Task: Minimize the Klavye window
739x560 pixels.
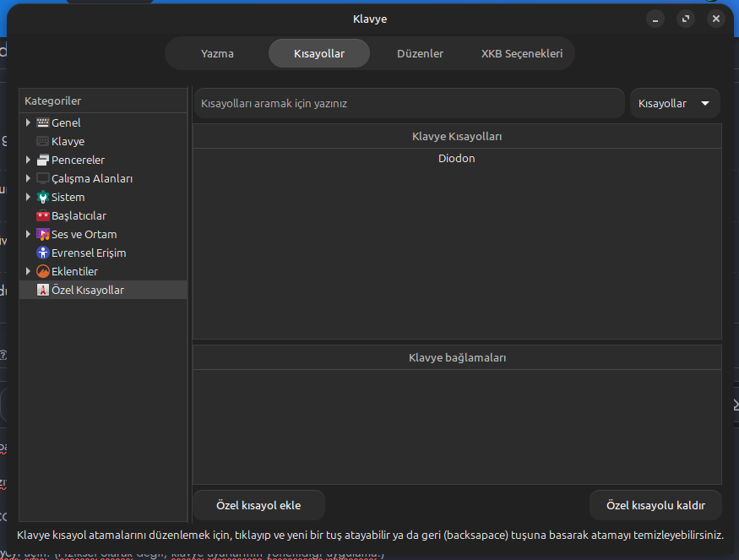Action: click(655, 19)
